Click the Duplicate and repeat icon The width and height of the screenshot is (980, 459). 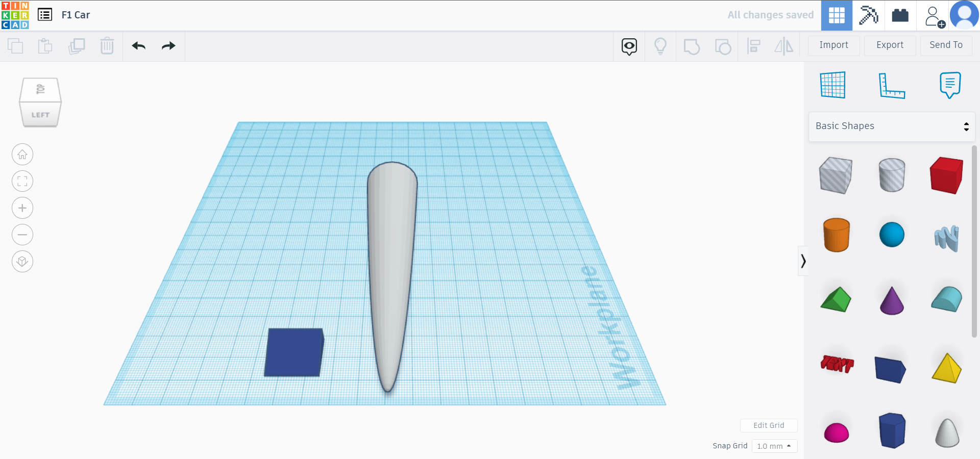click(x=77, y=46)
